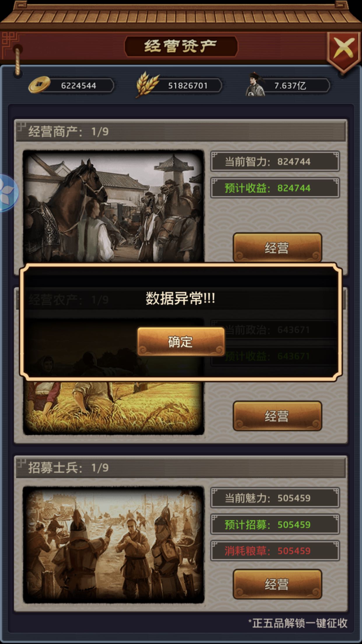Tap the horse and camel market picture

point(113,206)
